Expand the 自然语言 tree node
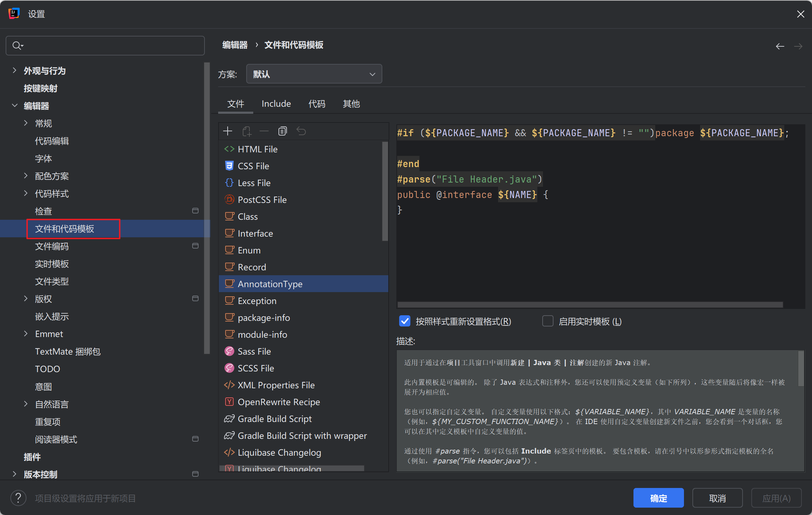Screen dimensions: 812x515 (x=26, y=404)
